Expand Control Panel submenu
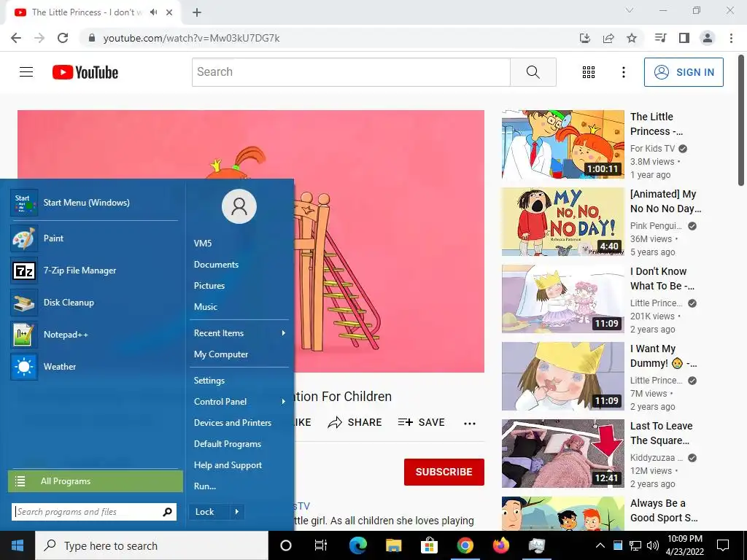The image size is (747, 560). (x=239, y=402)
